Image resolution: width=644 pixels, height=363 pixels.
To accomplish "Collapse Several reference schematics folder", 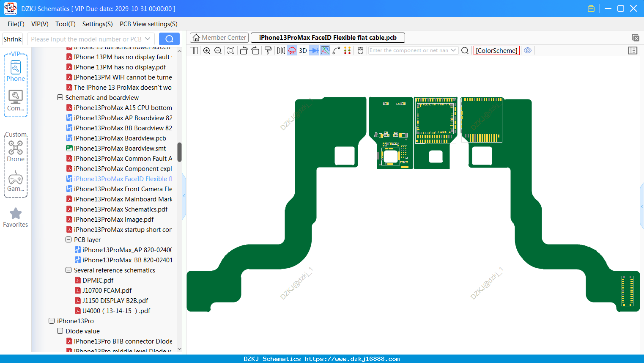I will click(x=69, y=270).
